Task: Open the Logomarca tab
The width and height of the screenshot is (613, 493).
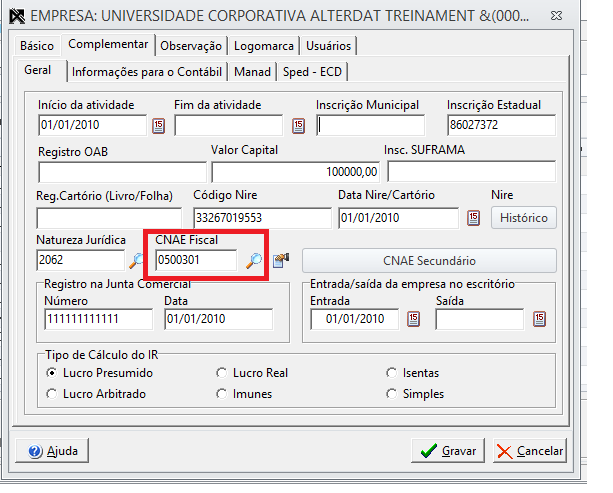Action: 263,46
